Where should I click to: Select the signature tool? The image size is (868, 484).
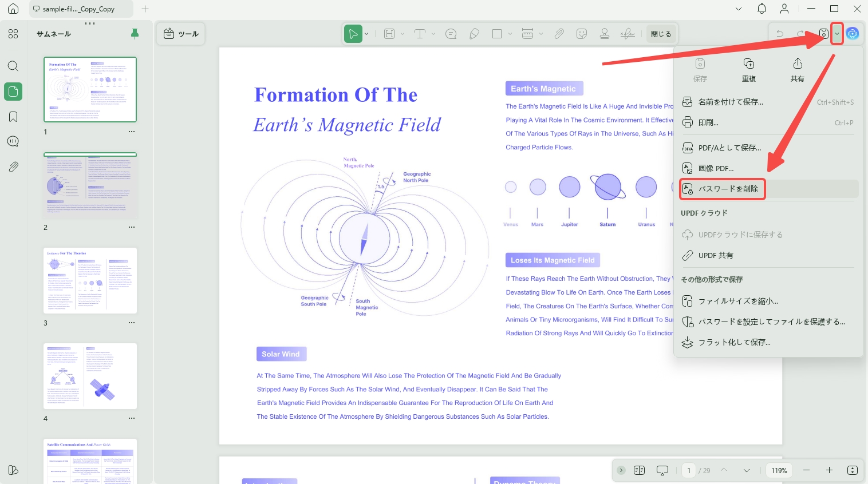pos(628,34)
